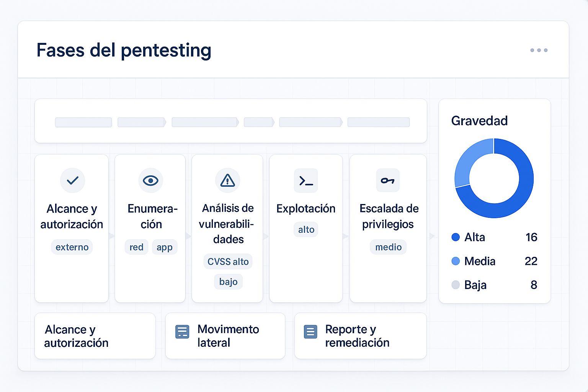Click the eye icon above Enumeración
This screenshot has height=392, width=588.
[x=150, y=180]
